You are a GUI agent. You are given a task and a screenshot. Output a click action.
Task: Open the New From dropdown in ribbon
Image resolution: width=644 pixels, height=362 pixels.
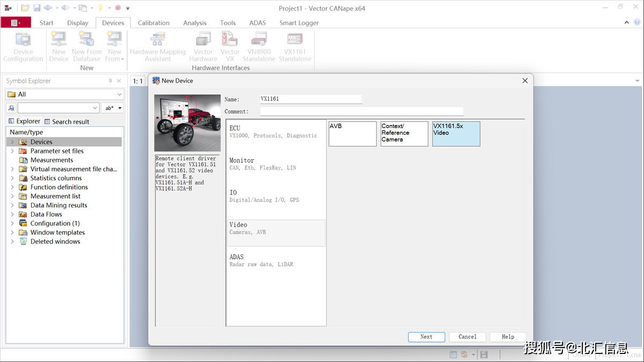pos(114,59)
